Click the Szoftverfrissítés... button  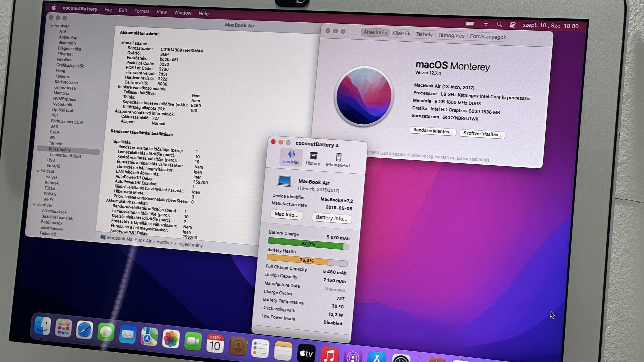click(482, 134)
